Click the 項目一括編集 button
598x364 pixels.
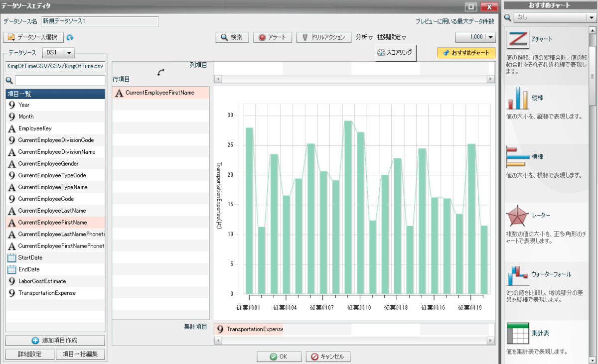pos(80,354)
